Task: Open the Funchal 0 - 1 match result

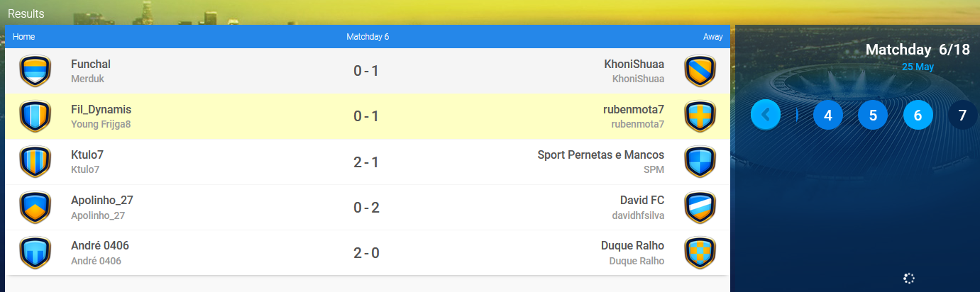Action: (x=366, y=71)
